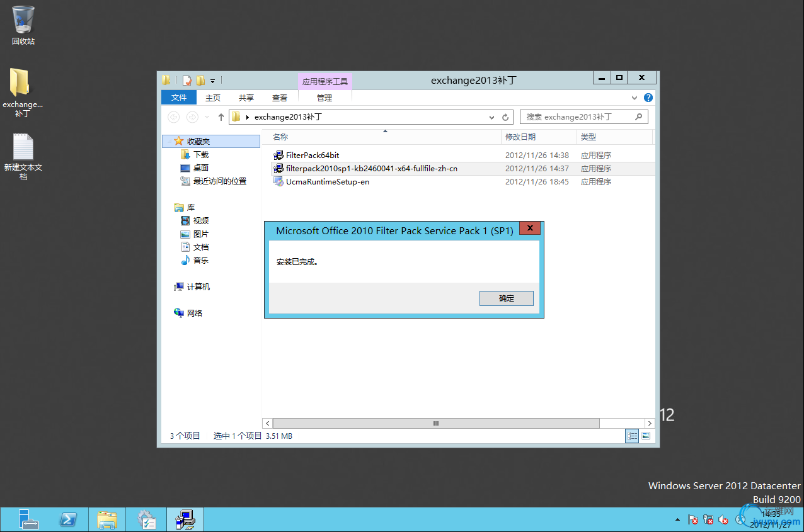Viewport: 804px width, 532px height.
Task: Select 计算机 in the navigation pane
Action: pyautogui.click(x=198, y=286)
